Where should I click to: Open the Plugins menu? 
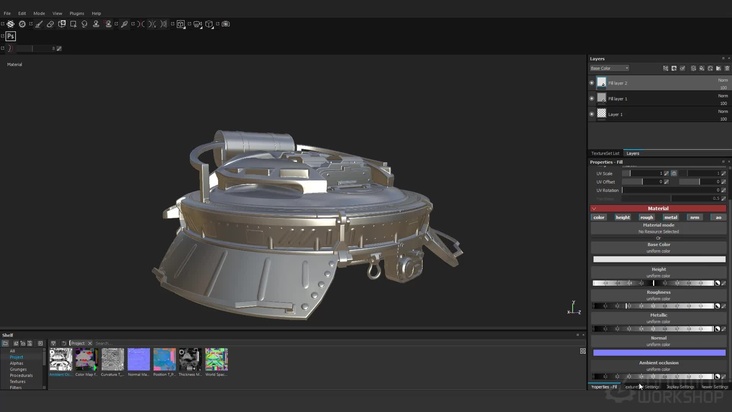(76, 13)
